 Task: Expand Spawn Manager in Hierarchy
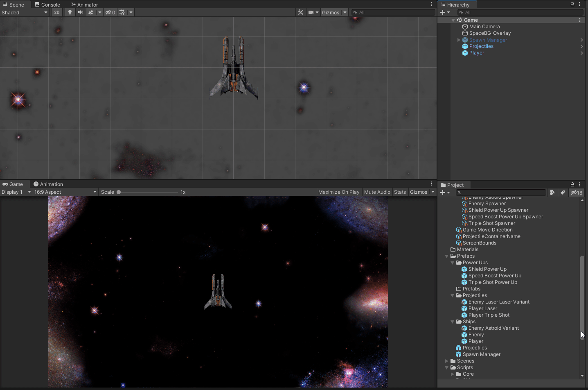459,40
